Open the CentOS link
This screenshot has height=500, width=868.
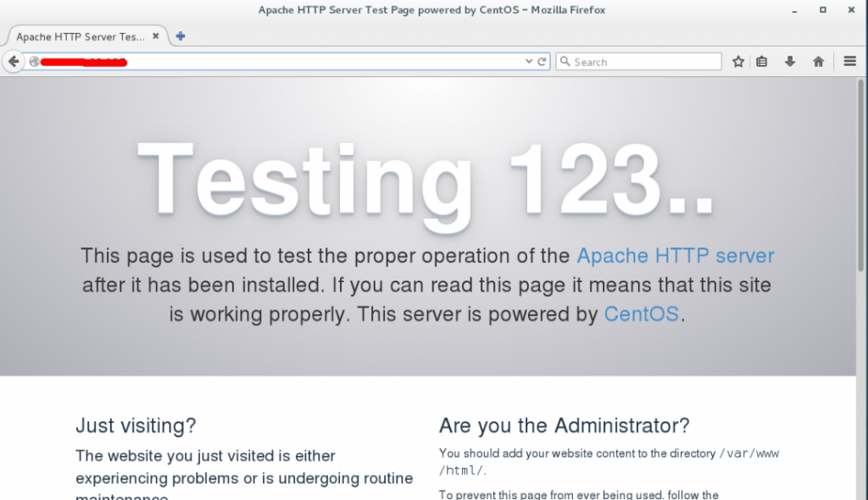tap(641, 314)
